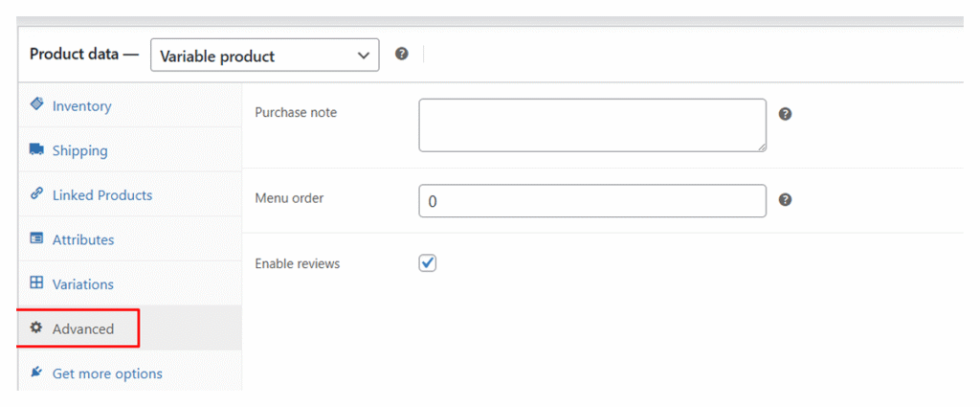
Task: Click into the Purchase note text area
Action: [591, 124]
